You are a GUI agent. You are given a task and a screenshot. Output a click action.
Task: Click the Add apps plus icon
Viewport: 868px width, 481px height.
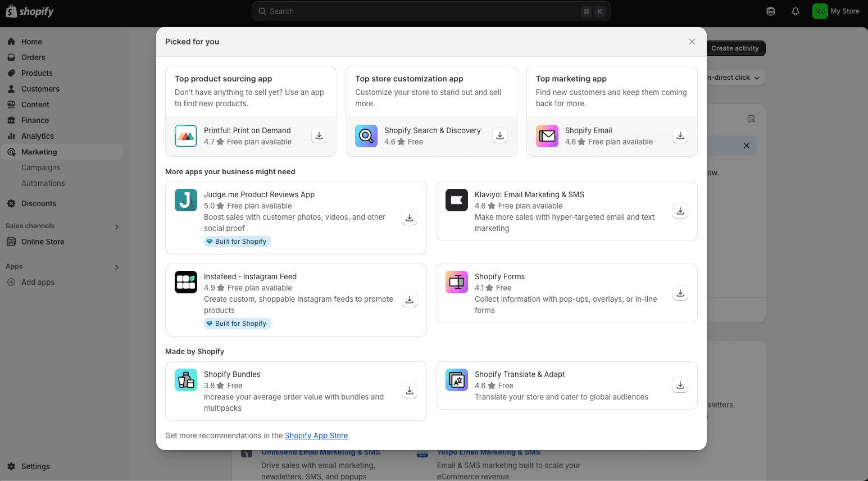tap(11, 282)
